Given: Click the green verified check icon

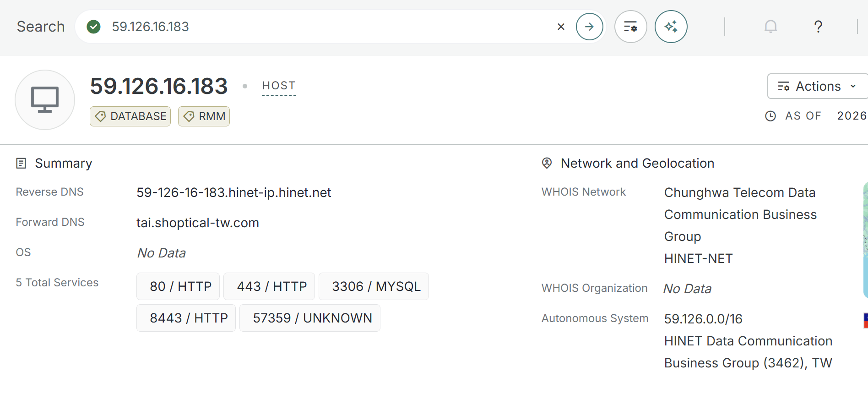Looking at the screenshot, I should click(x=94, y=27).
